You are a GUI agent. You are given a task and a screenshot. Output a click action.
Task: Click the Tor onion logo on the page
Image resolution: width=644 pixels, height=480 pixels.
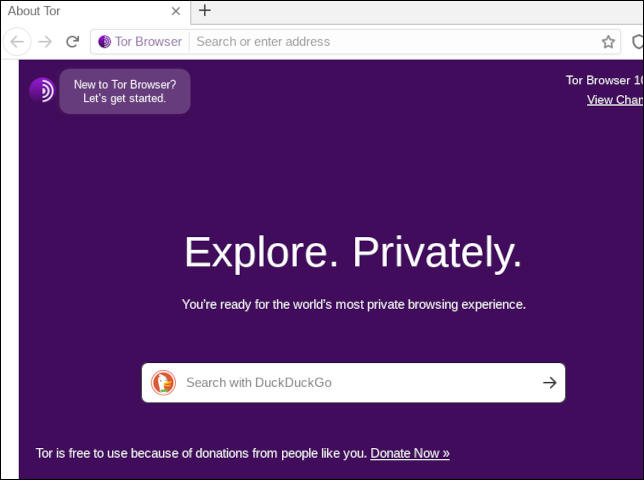coord(42,90)
